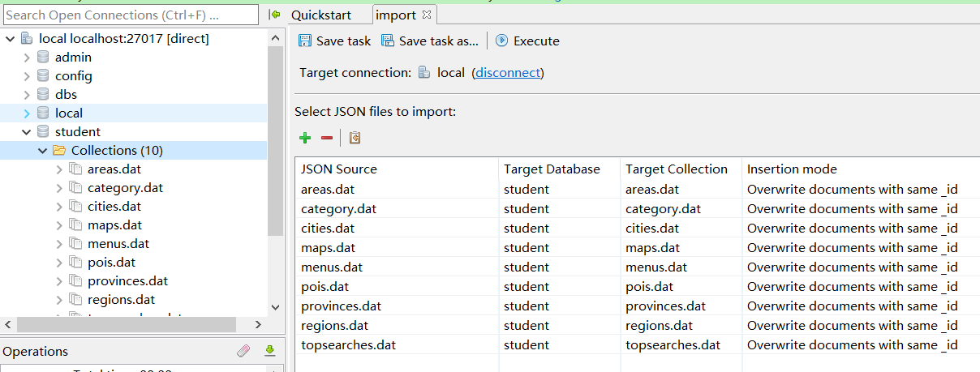Select the import tab

point(395,15)
